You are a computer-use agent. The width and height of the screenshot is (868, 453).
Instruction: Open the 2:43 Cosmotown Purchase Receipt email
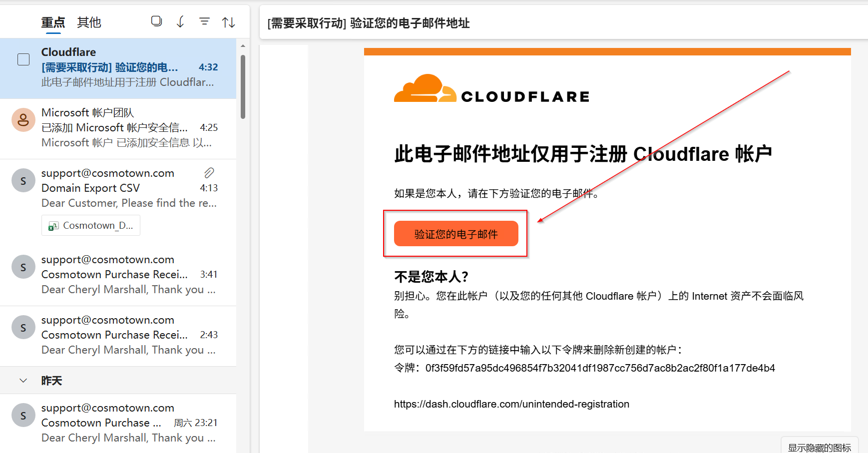(x=118, y=336)
